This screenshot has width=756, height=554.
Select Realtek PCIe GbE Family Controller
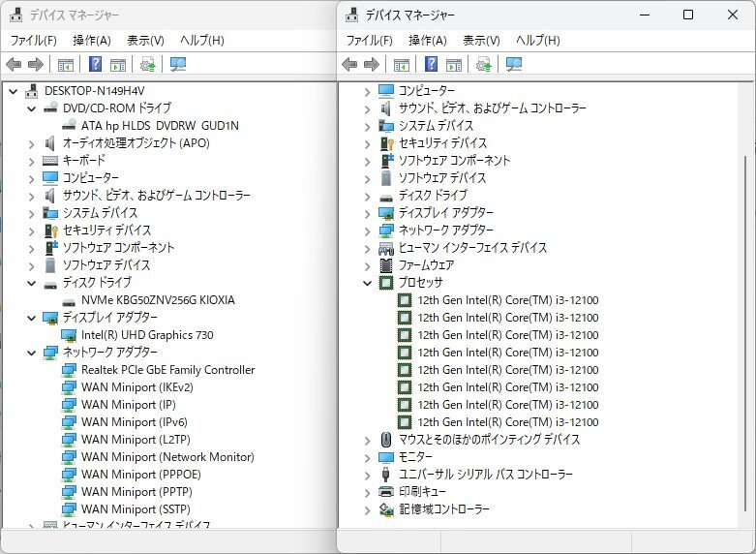click(167, 370)
